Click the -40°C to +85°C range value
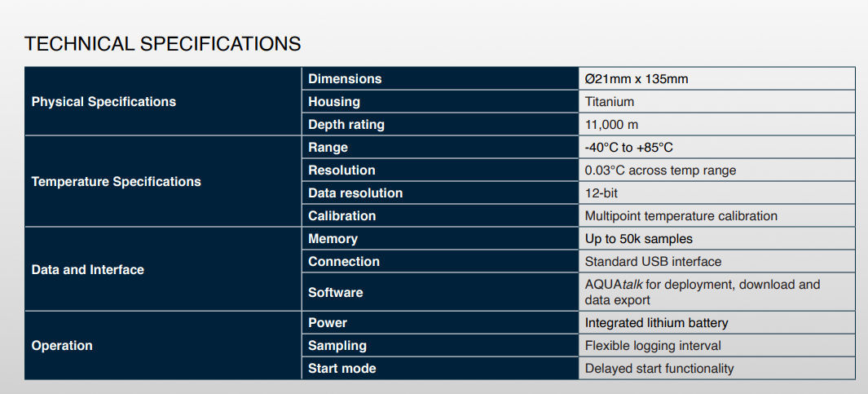868x394 pixels. click(628, 148)
